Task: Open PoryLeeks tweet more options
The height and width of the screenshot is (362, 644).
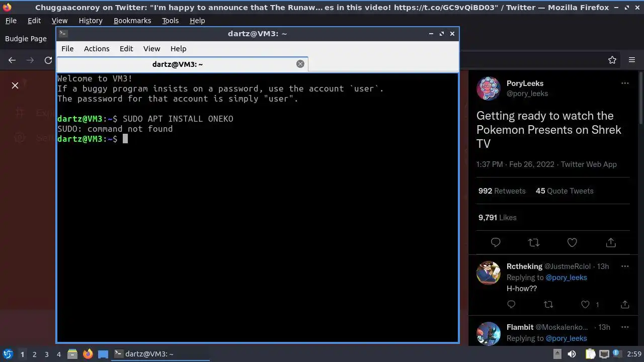Action: (625, 83)
